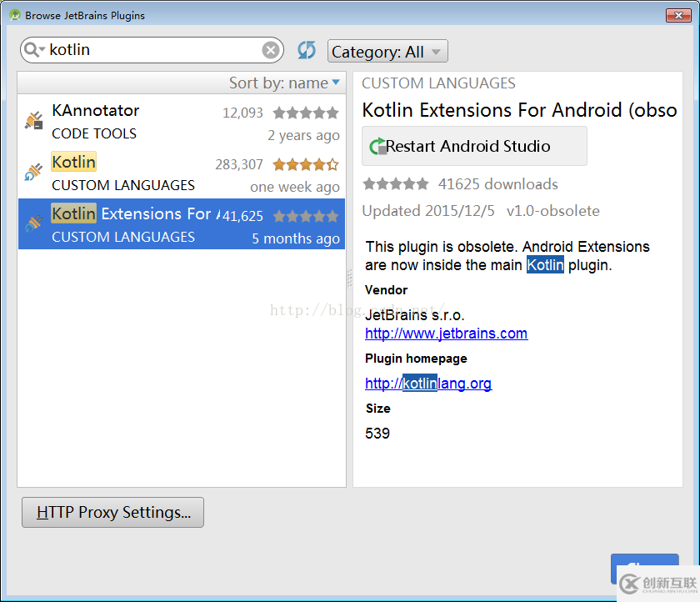Reload the plugin list with the refresh icon
Image resolution: width=700 pixels, height=602 pixels.
point(307,50)
